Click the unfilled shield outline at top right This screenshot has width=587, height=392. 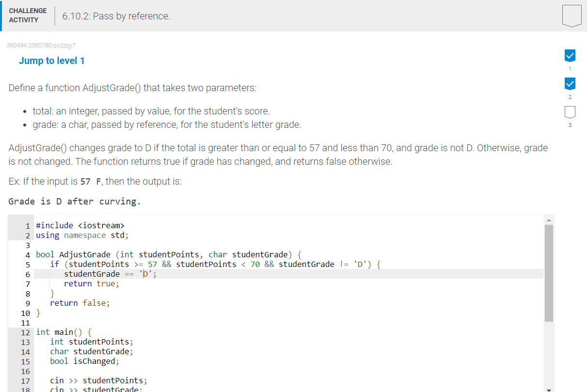[x=571, y=15]
